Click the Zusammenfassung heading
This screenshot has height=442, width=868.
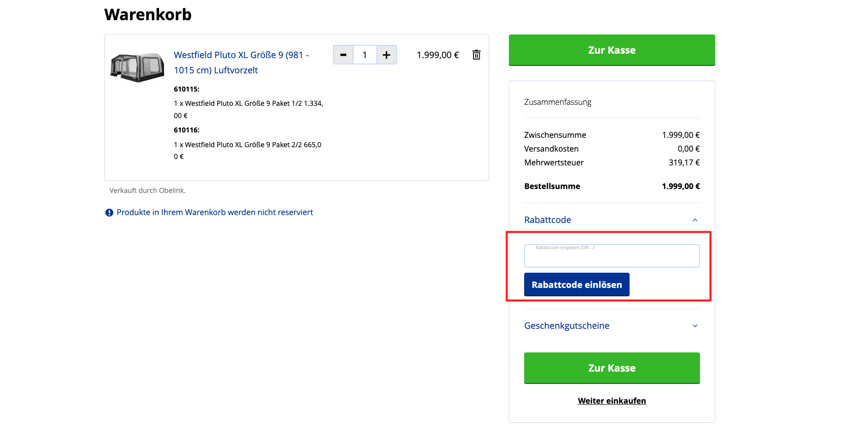tap(558, 102)
